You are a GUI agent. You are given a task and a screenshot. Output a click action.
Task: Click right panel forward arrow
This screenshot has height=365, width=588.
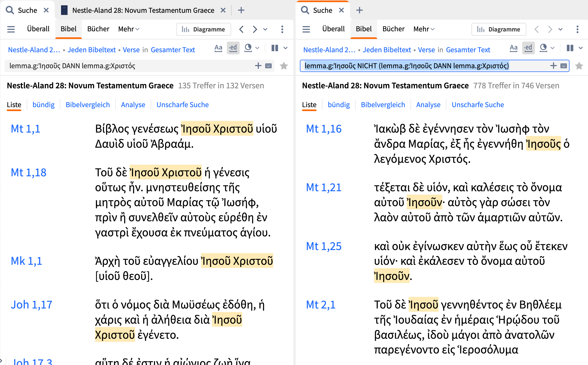click(x=550, y=29)
